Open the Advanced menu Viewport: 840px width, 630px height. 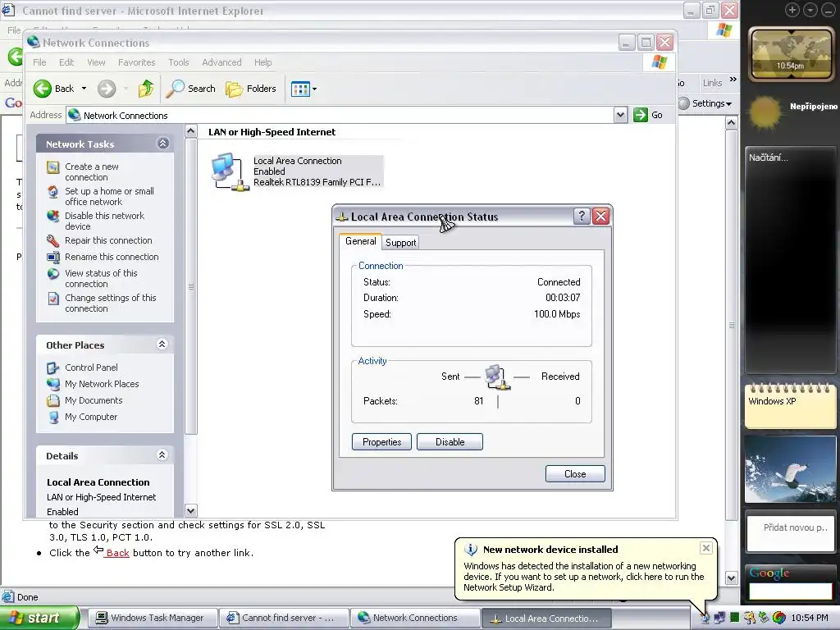[221, 62]
